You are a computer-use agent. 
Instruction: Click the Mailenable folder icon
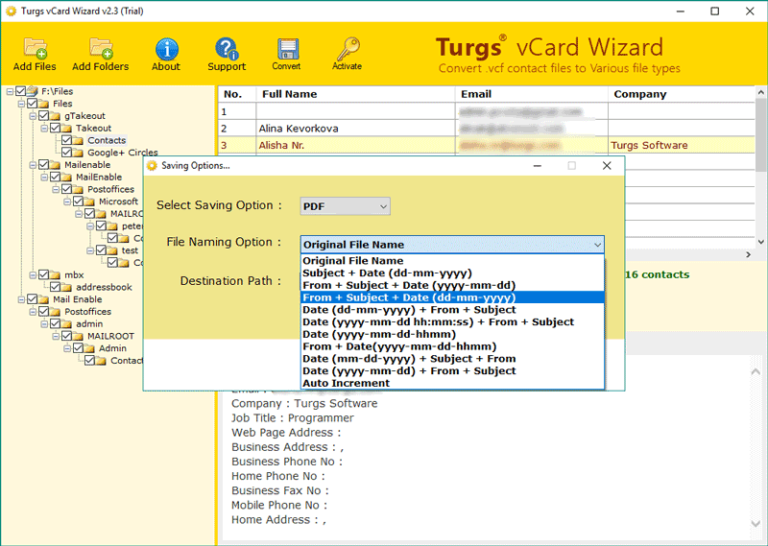tap(55, 165)
